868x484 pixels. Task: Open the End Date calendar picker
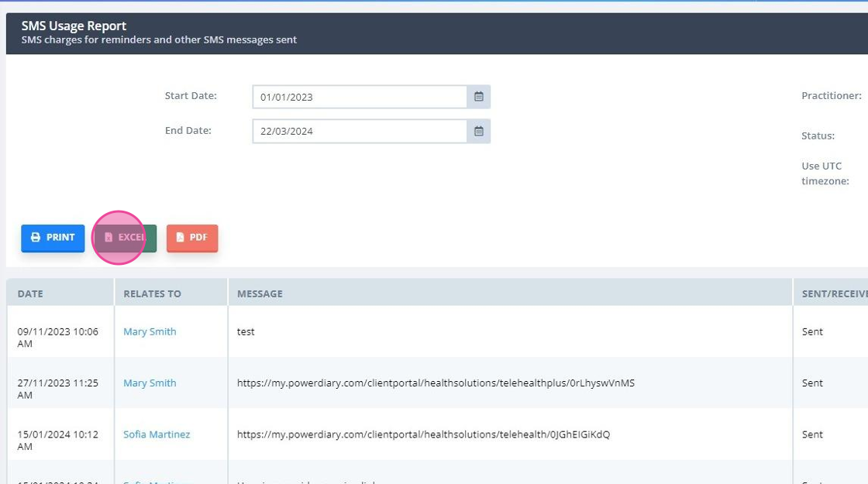click(x=478, y=130)
